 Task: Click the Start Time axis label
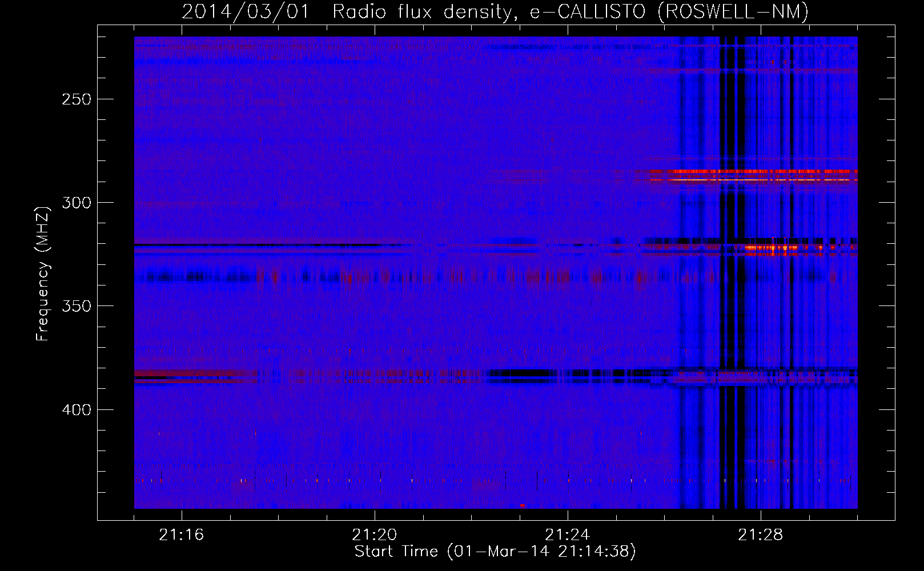pos(495,552)
